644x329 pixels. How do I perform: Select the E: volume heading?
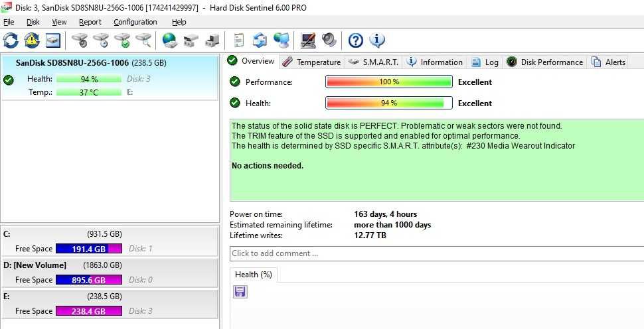coord(6,296)
